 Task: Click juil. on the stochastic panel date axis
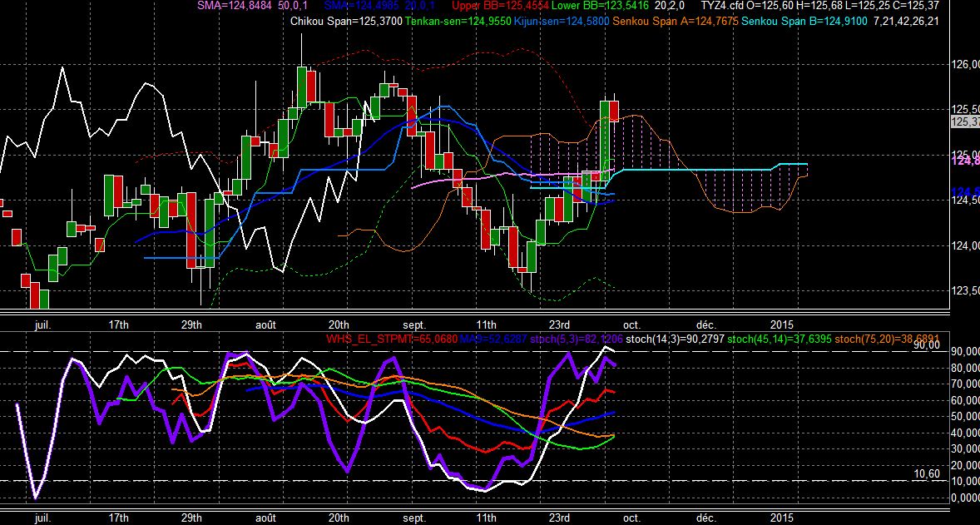coord(42,518)
